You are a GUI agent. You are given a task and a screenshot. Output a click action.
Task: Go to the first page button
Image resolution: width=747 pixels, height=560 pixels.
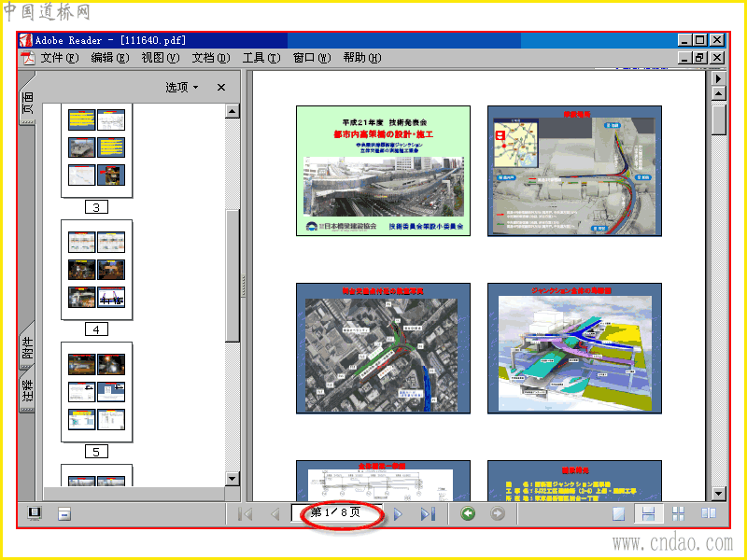pos(245,514)
